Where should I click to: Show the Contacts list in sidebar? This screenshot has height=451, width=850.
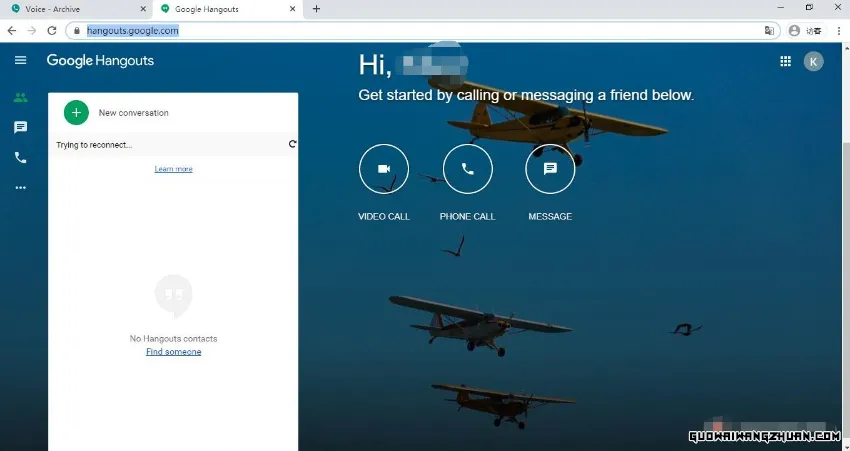click(21, 98)
